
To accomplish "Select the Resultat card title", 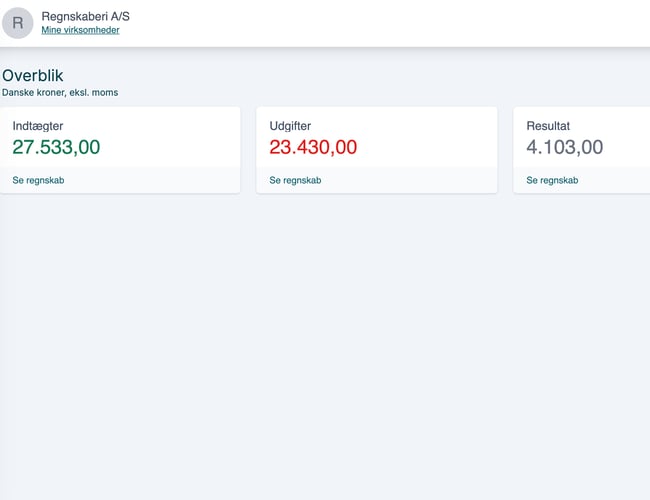I will pos(548,126).
